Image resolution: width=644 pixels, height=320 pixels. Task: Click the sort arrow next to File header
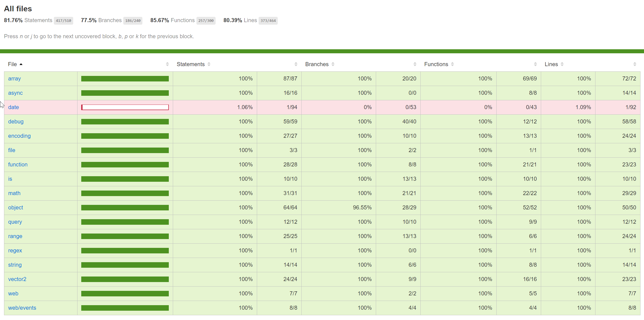pos(21,64)
